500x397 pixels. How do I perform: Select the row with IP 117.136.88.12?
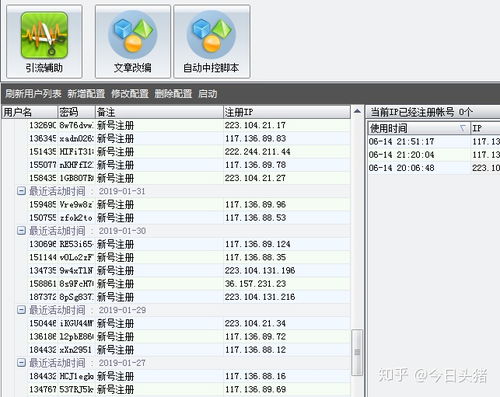click(x=189, y=350)
